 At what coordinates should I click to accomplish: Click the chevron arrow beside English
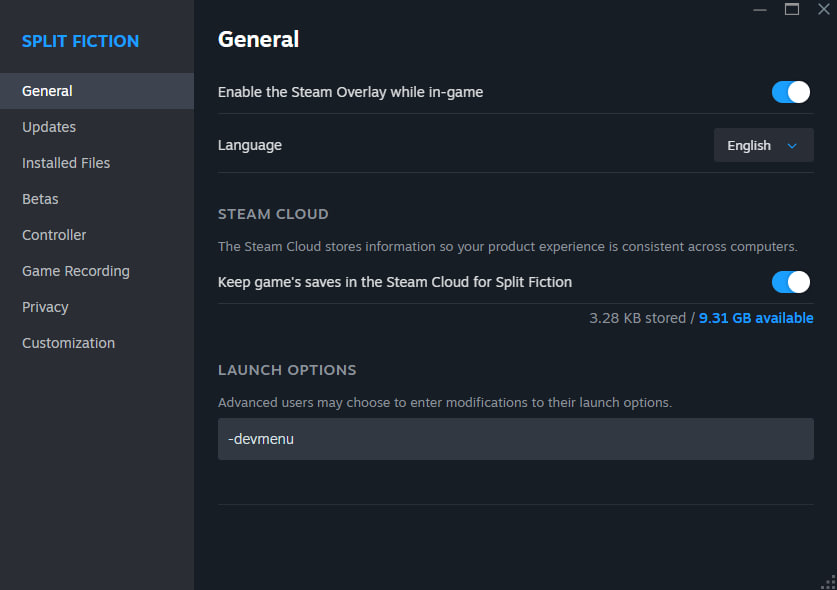[792, 146]
